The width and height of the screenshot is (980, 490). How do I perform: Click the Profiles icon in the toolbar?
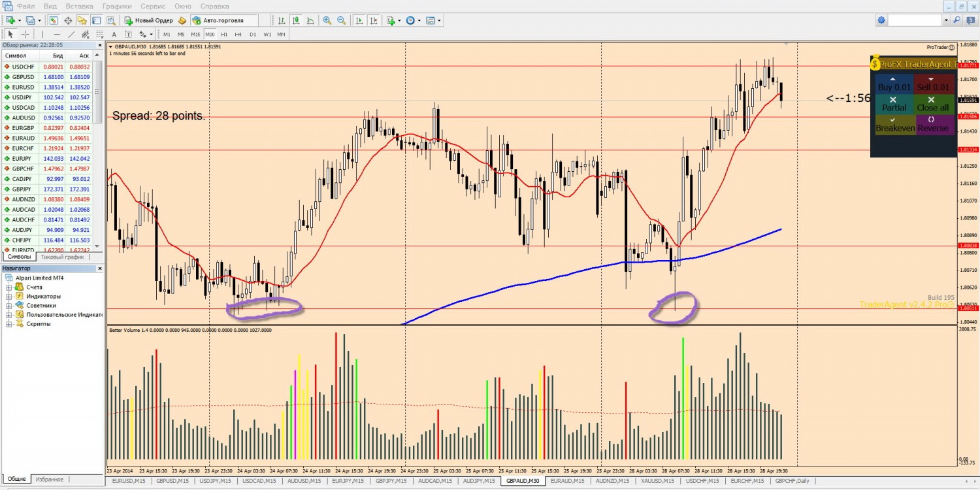click(30, 20)
